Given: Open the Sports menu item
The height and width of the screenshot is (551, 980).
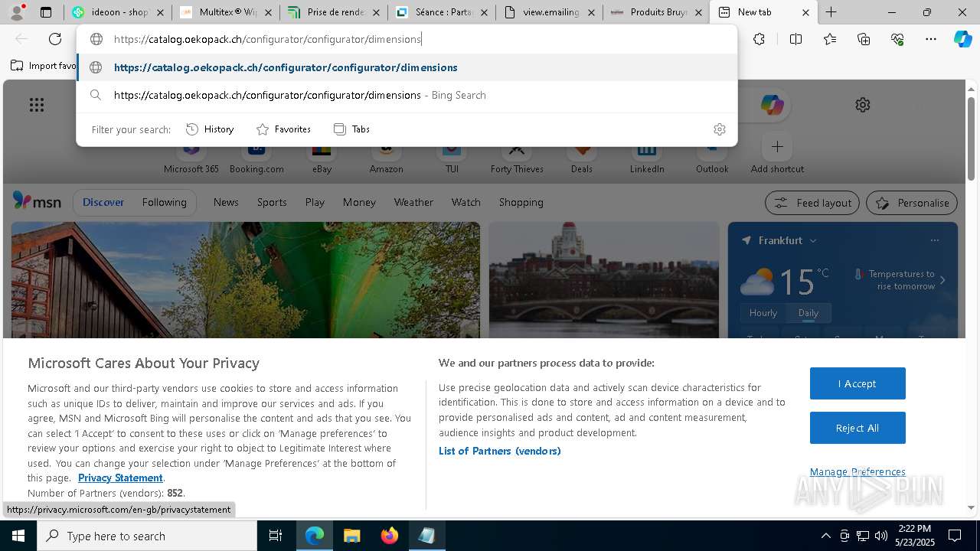Looking at the screenshot, I should coord(272,202).
